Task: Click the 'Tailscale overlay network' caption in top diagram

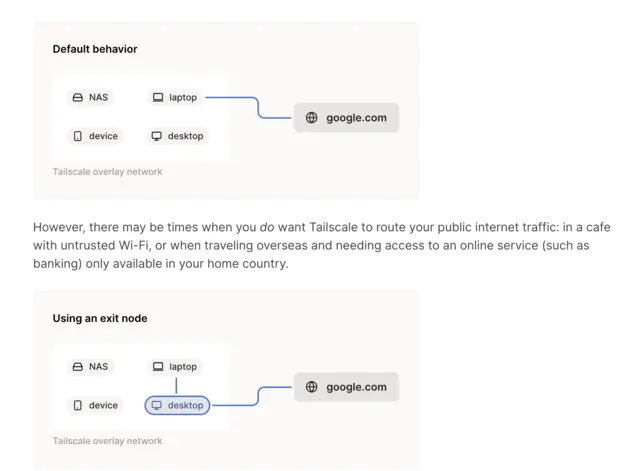Action: [107, 172]
